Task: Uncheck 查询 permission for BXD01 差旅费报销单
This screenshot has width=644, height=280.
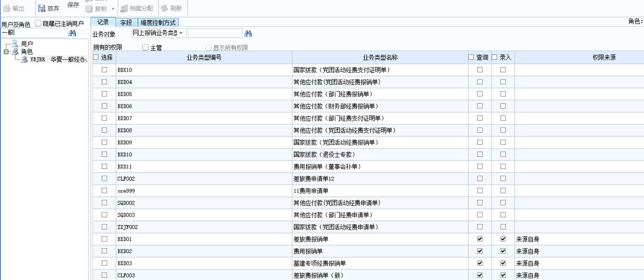Action: coord(480,239)
